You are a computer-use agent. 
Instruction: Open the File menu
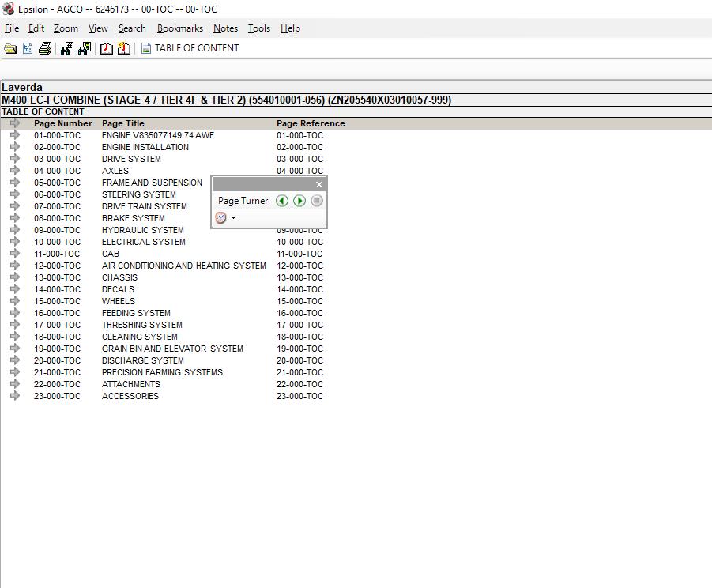(12, 28)
